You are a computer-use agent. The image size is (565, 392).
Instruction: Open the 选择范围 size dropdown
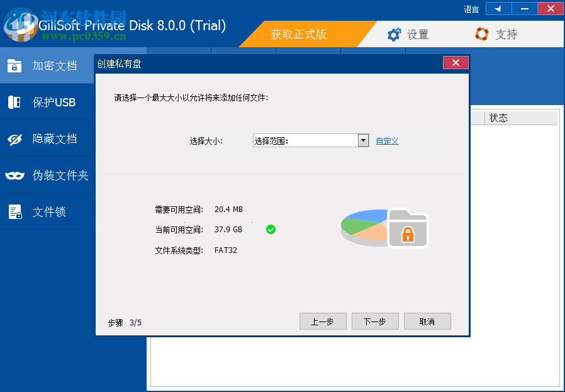363,140
